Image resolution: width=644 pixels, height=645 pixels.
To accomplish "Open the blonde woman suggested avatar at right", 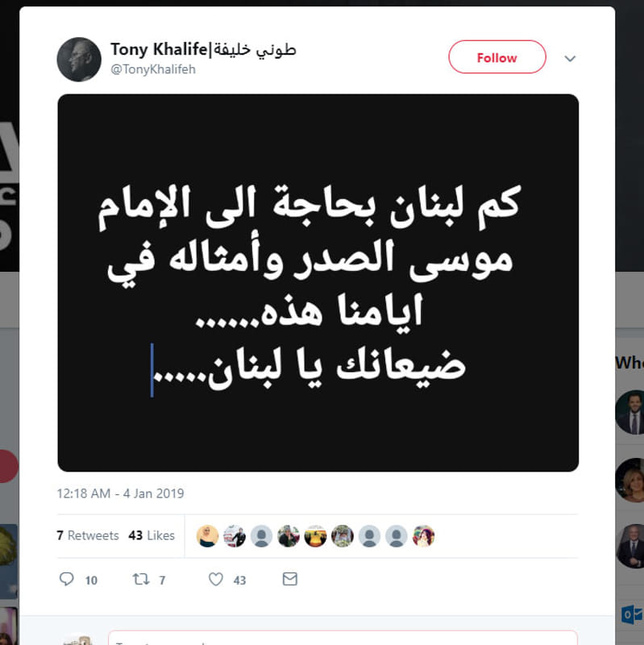I will [630, 480].
